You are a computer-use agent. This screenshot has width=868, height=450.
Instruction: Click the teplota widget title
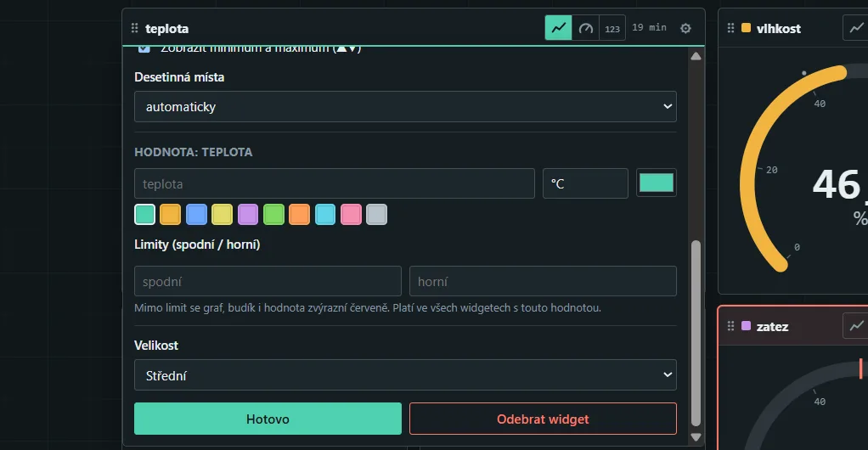(166, 28)
